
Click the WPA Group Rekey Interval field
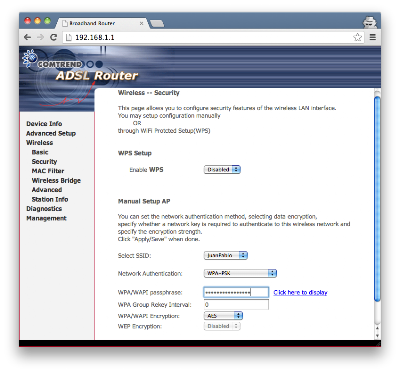coord(236,305)
